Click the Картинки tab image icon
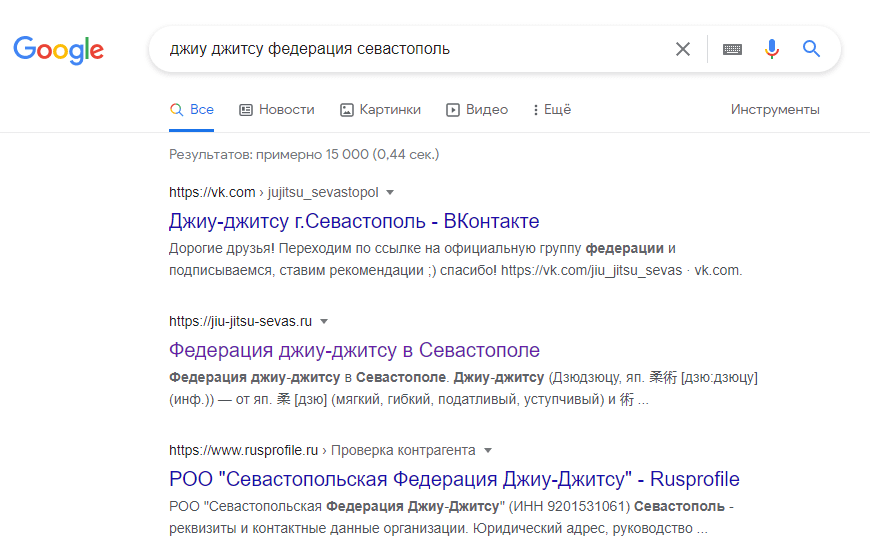The width and height of the screenshot is (870, 552). [347, 110]
